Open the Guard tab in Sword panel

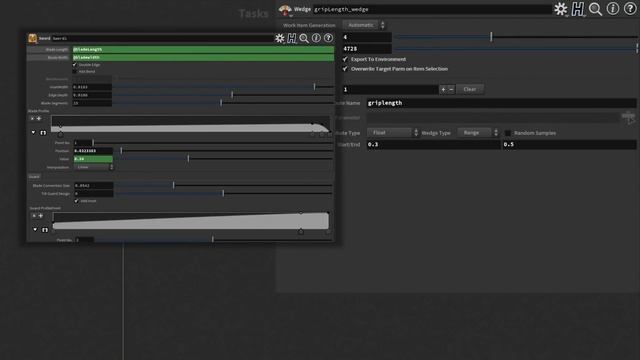pos(34,177)
